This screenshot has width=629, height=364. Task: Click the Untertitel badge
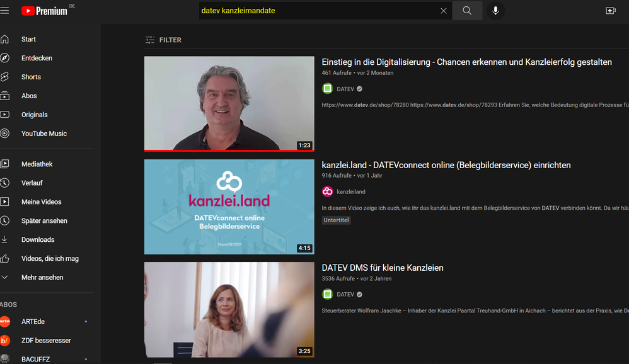pyautogui.click(x=336, y=220)
